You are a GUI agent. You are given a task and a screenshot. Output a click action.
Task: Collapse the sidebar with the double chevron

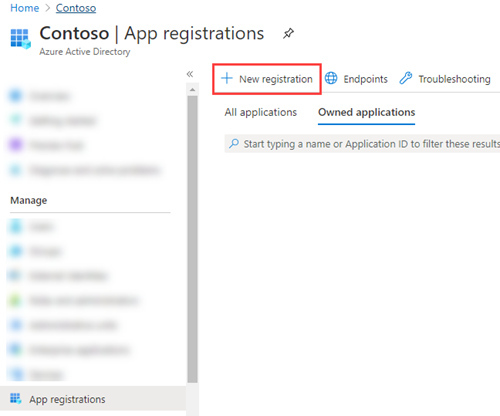(x=190, y=74)
